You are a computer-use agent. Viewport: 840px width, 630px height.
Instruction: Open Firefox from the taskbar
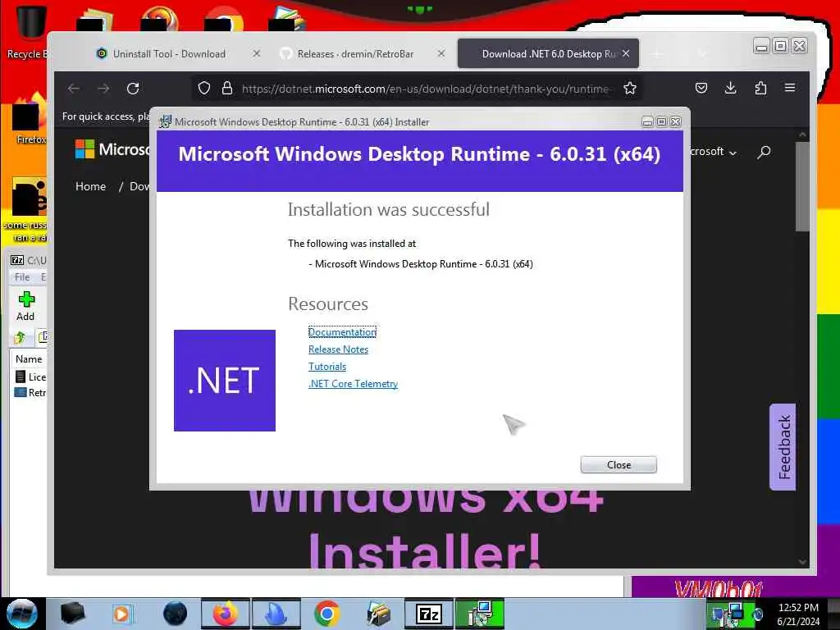[x=225, y=614]
